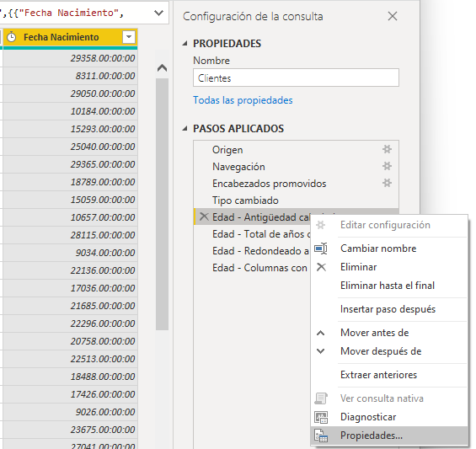Click the up chevron icon for Mover antes de

pyautogui.click(x=321, y=333)
